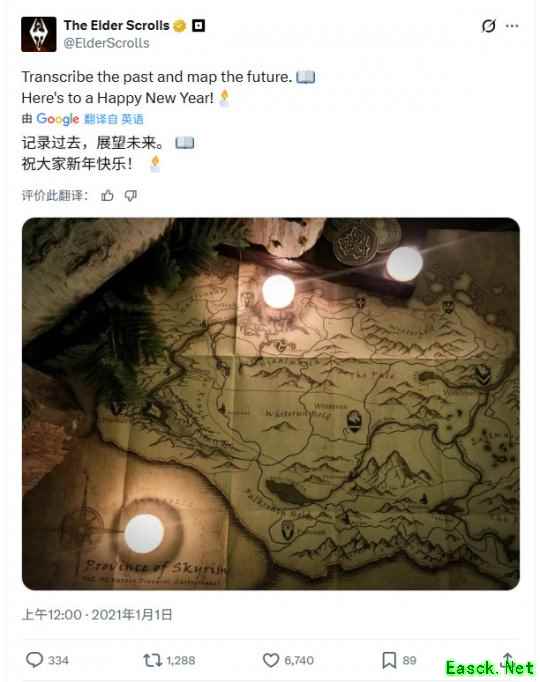Open the @ElderScrolls handle link
540x682 pixels.
[x=107, y=43]
